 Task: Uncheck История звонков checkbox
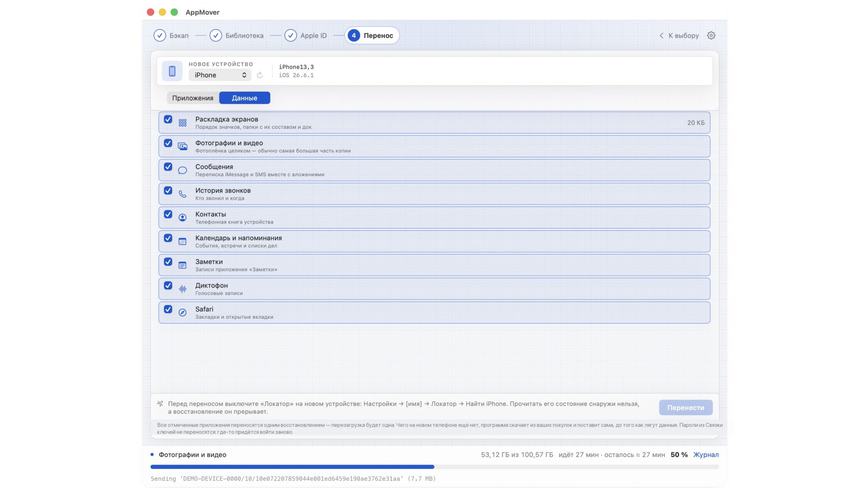[x=168, y=191]
